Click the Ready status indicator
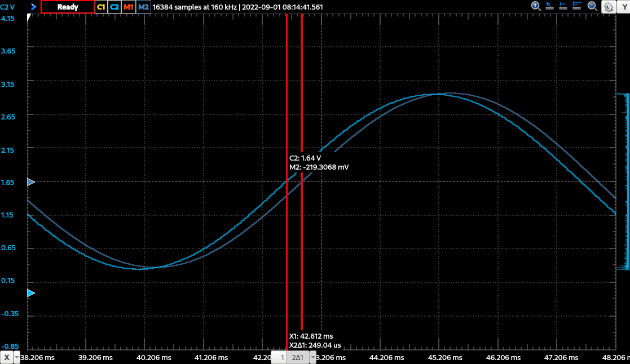Screen dimensions: 630x364 click(67, 7)
